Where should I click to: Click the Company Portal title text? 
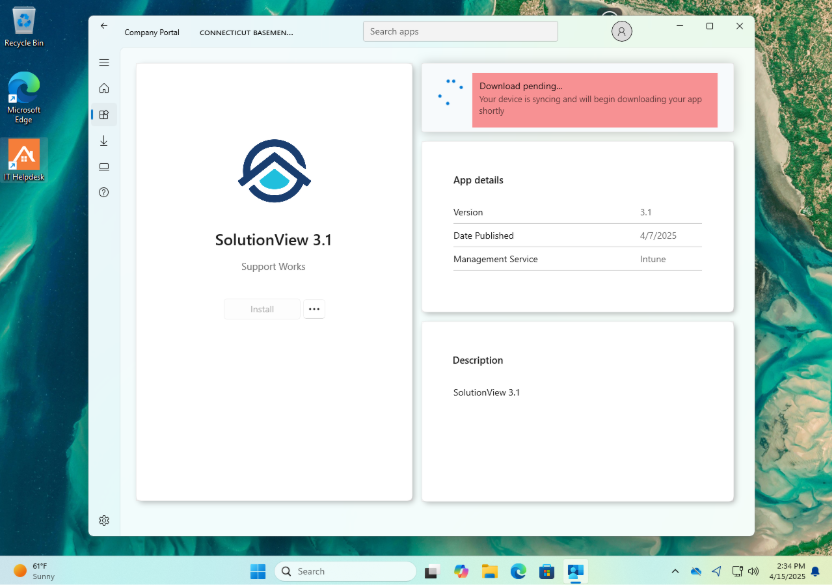point(152,32)
